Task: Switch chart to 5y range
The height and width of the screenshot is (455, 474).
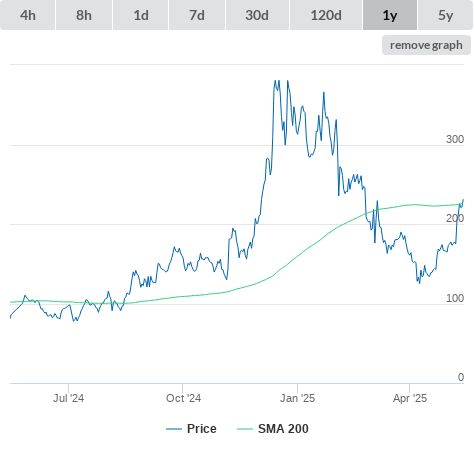Action: click(x=445, y=15)
